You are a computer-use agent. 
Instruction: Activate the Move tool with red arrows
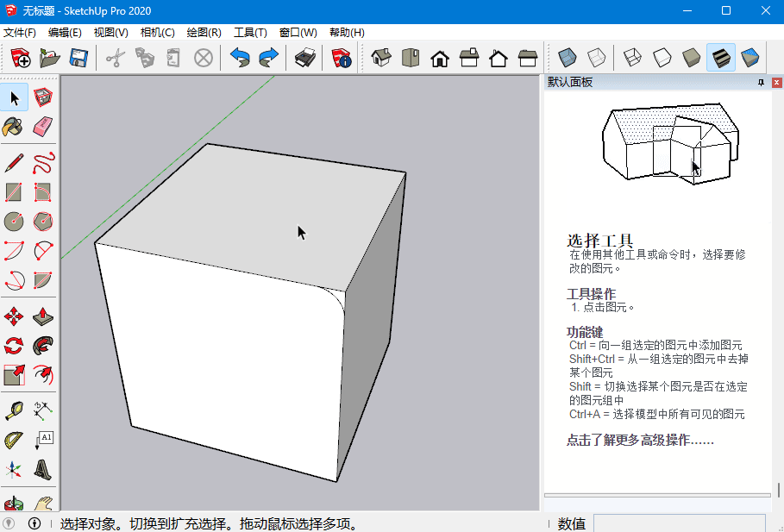point(14,316)
